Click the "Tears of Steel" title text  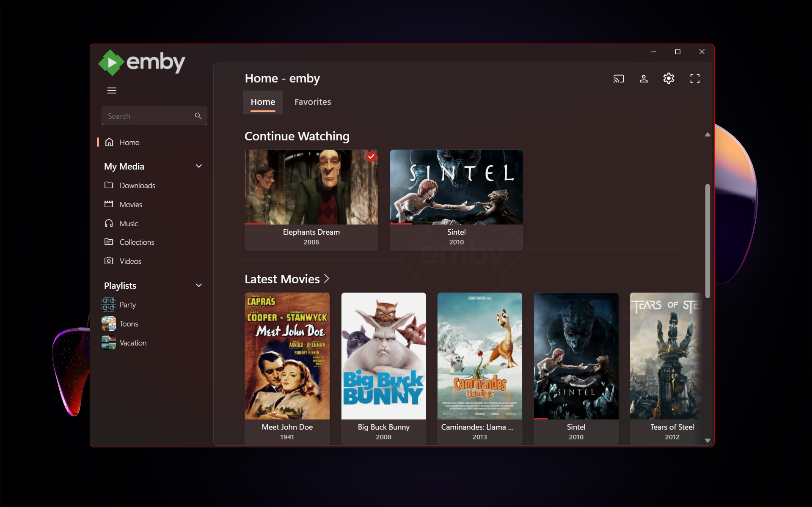tap(672, 427)
